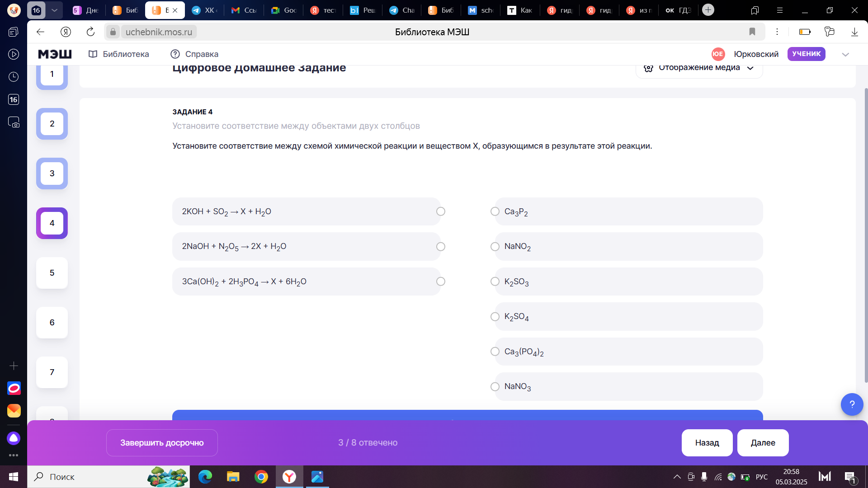
Task: Select the NaNO2 answer radio
Action: click(495, 247)
